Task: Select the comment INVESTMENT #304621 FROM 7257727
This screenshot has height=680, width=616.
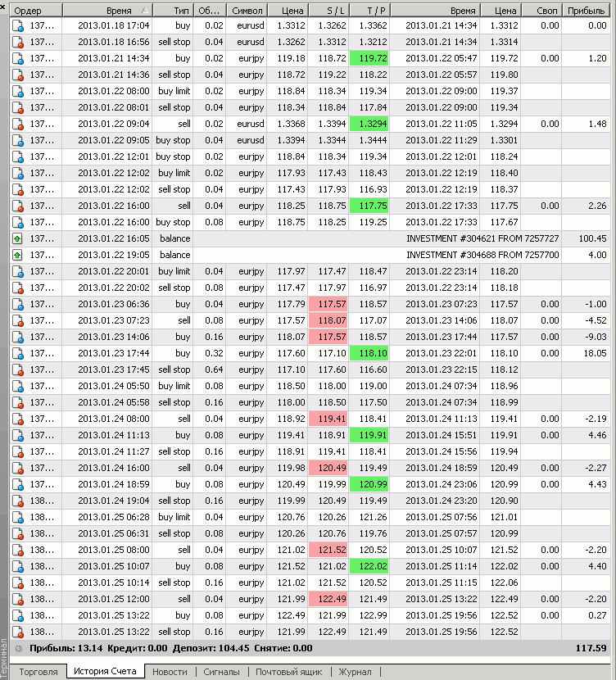Action: 482,239
